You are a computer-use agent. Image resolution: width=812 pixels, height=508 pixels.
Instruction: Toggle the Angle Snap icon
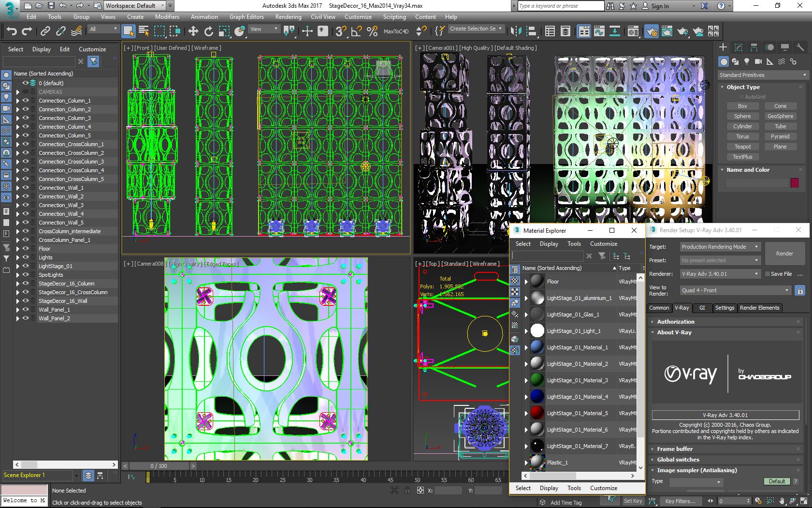coord(356,31)
